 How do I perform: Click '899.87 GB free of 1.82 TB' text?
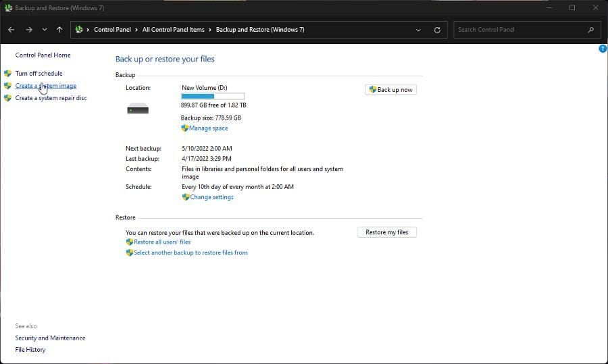[x=213, y=105]
